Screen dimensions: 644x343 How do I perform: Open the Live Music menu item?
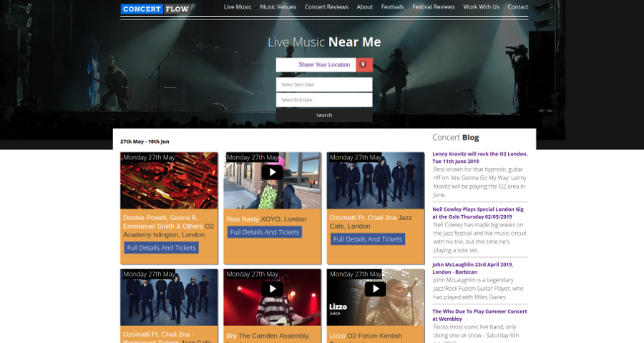pos(238,7)
